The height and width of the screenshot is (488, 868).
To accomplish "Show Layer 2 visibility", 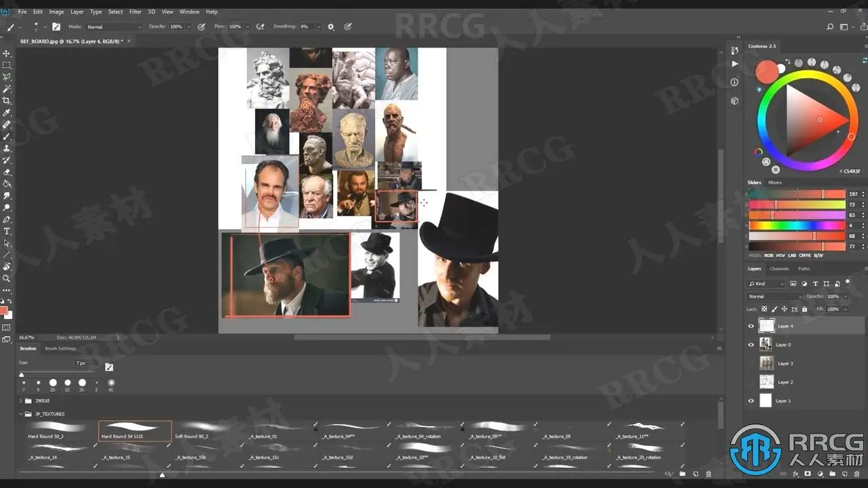I will tap(751, 382).
